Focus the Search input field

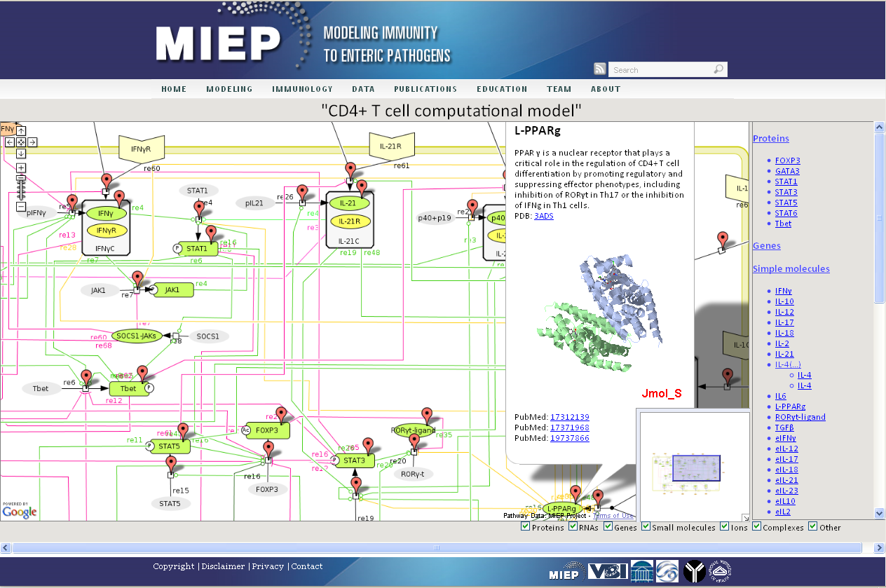660,69
